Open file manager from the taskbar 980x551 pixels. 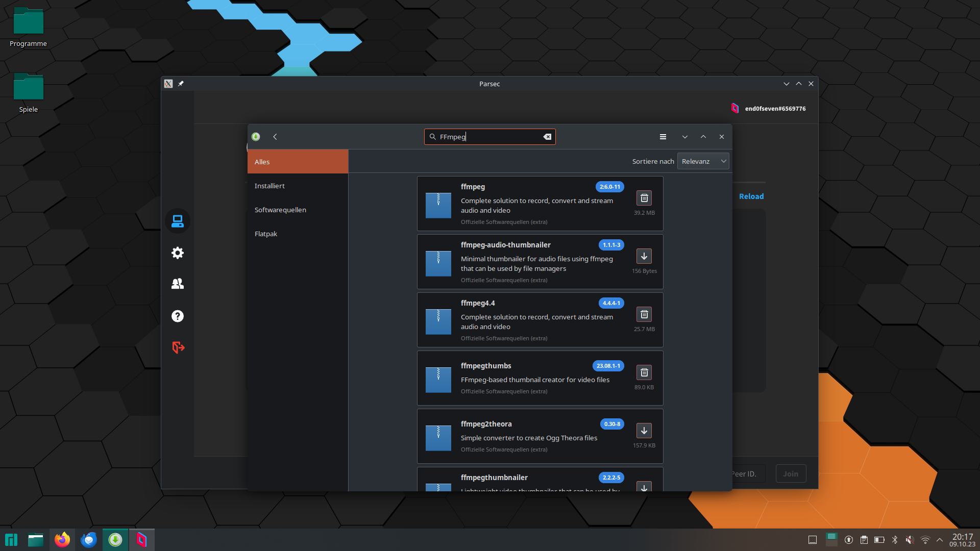click(36, 540)
